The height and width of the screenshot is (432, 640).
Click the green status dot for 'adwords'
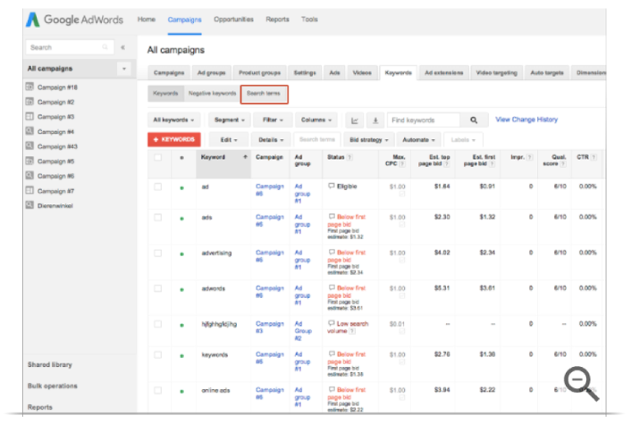pyautogui.click(x=182, y=289)
